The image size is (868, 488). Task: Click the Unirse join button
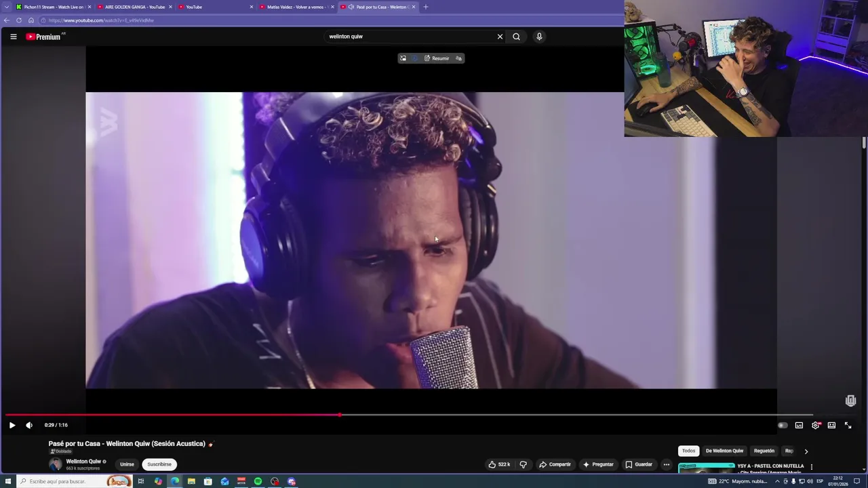(x=127, y=464)
